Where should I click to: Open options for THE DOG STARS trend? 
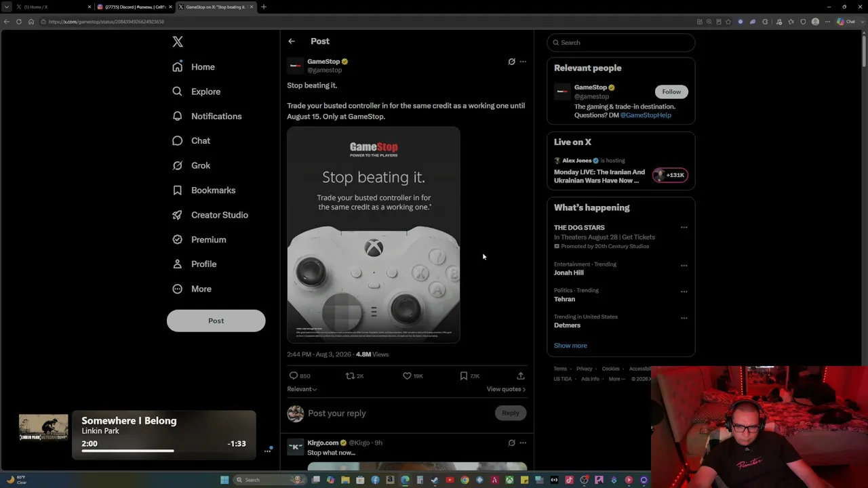[684, 228]
